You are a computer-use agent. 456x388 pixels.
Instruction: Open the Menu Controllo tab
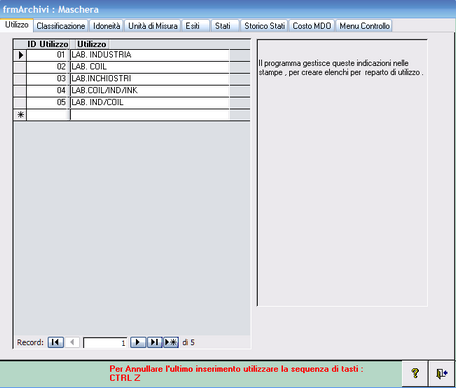364,26
